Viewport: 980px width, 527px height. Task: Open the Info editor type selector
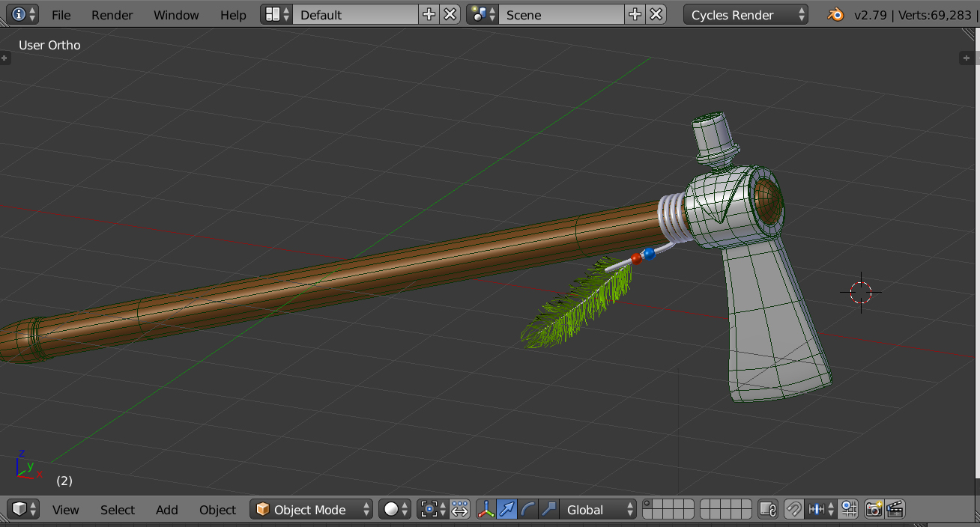[x=22, y=14]
